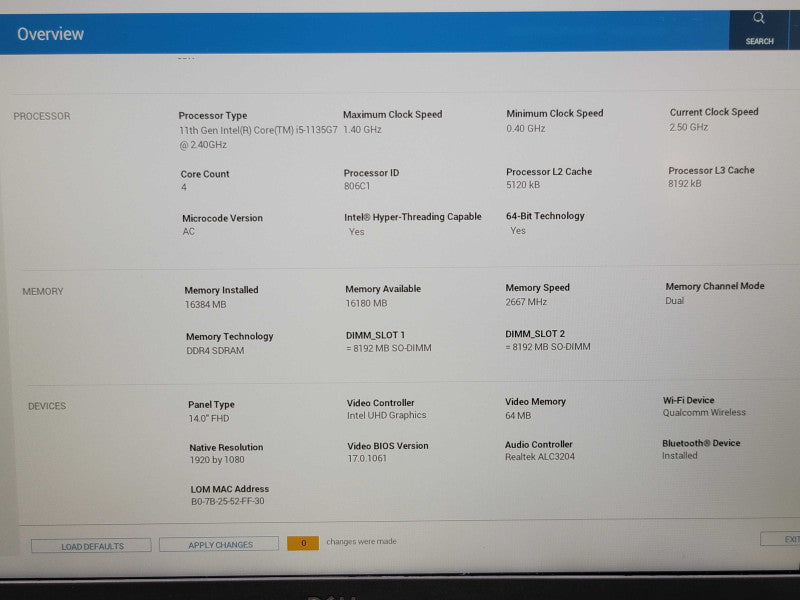Click the Video Controller label
This screenshot has height=600, width=800.
(x=381, y=403)
